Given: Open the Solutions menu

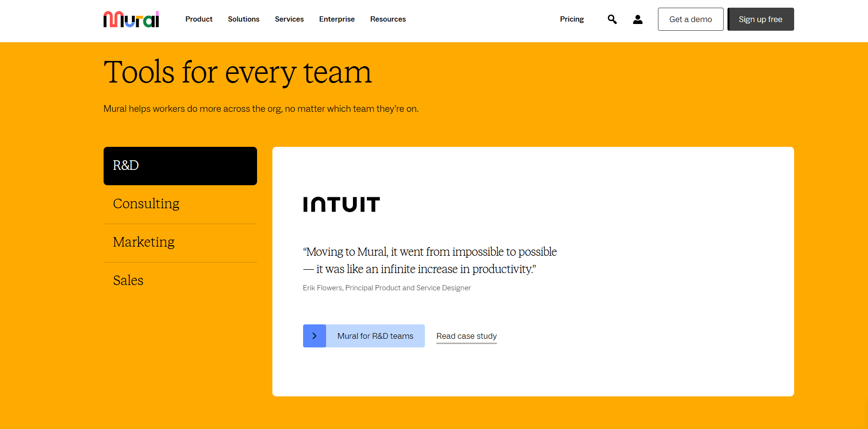Looking at the screenshot, I should (244, 19).
